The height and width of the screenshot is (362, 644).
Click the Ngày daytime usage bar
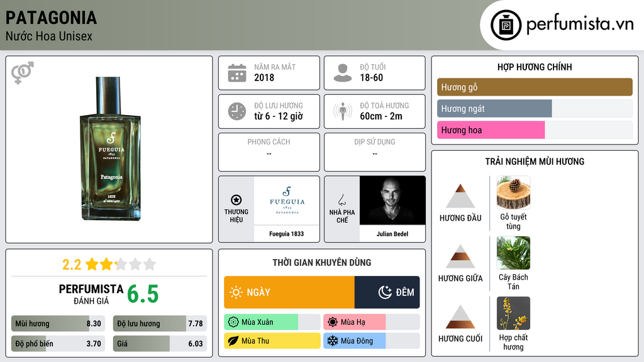289,292
